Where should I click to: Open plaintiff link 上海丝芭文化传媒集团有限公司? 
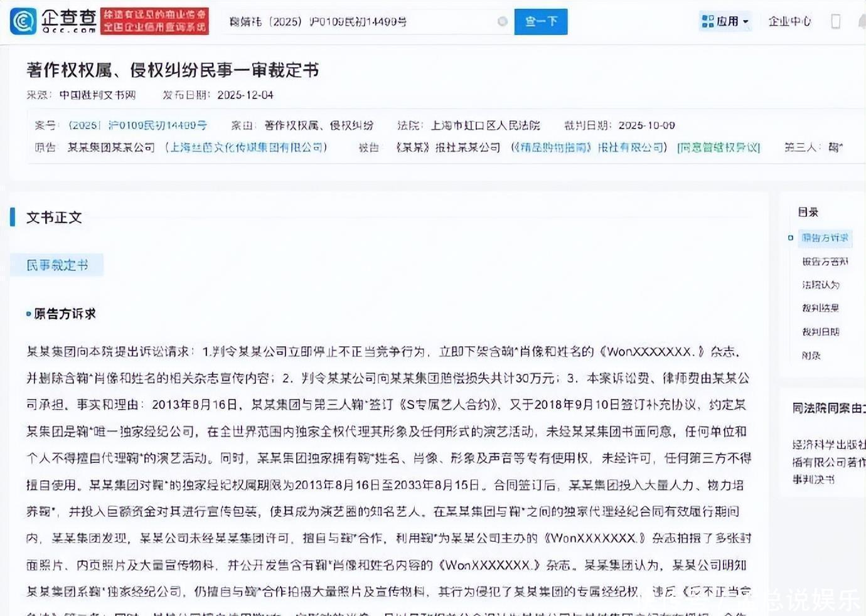[x=246, y=147]
